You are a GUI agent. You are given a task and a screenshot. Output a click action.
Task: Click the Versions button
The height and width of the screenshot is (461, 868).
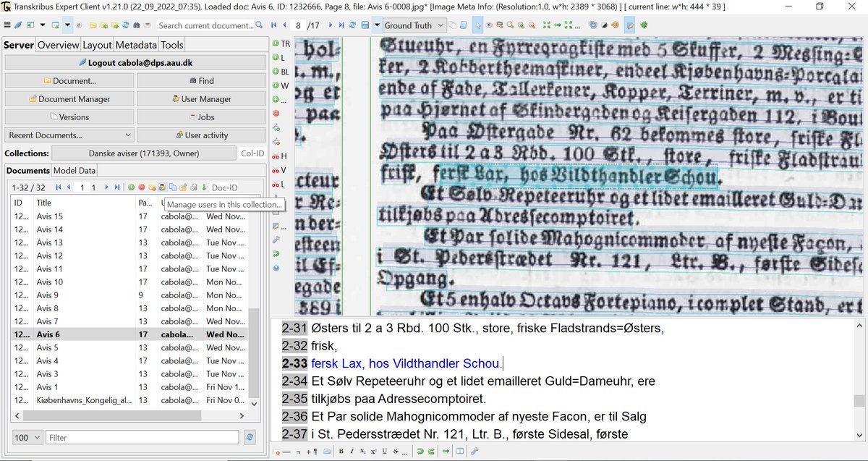(69, 117)
